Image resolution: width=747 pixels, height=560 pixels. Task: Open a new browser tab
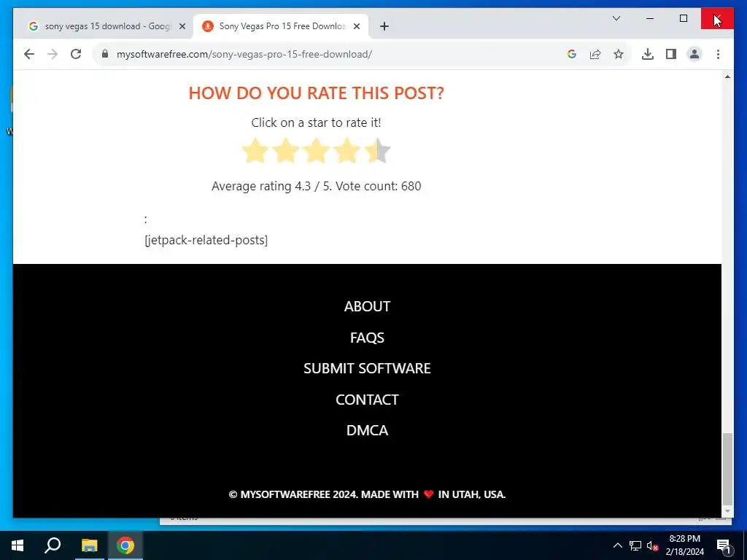click(x=384, y=27)
